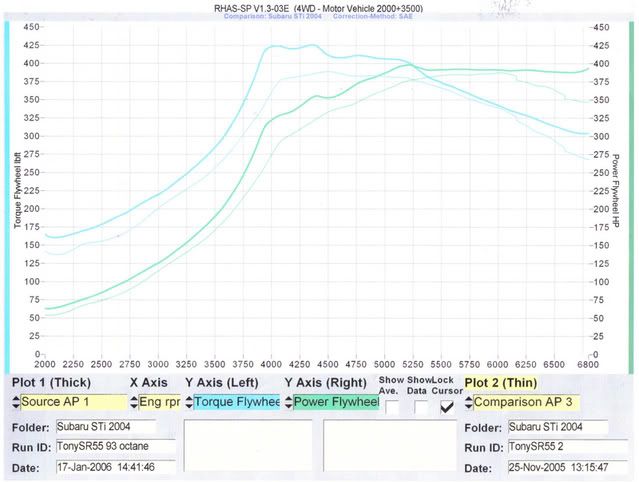Select the Source AP 1 field

[73, 402]
